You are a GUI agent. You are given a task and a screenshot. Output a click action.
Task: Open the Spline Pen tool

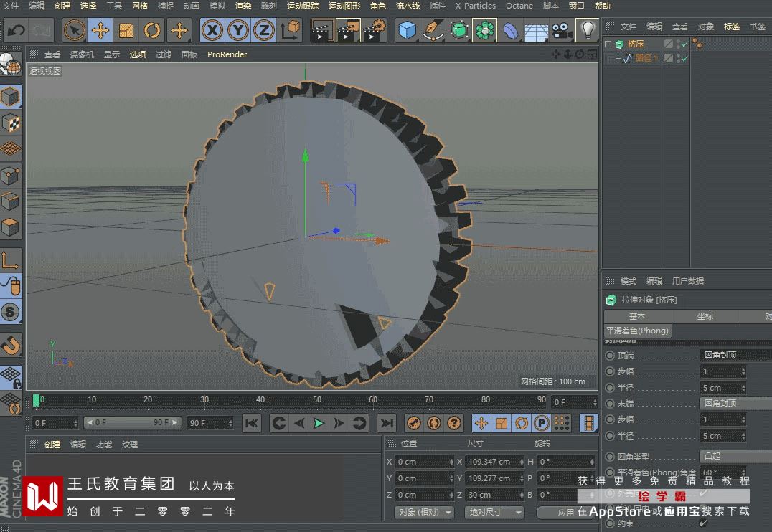pyautogui.click(x=433, y=30)
